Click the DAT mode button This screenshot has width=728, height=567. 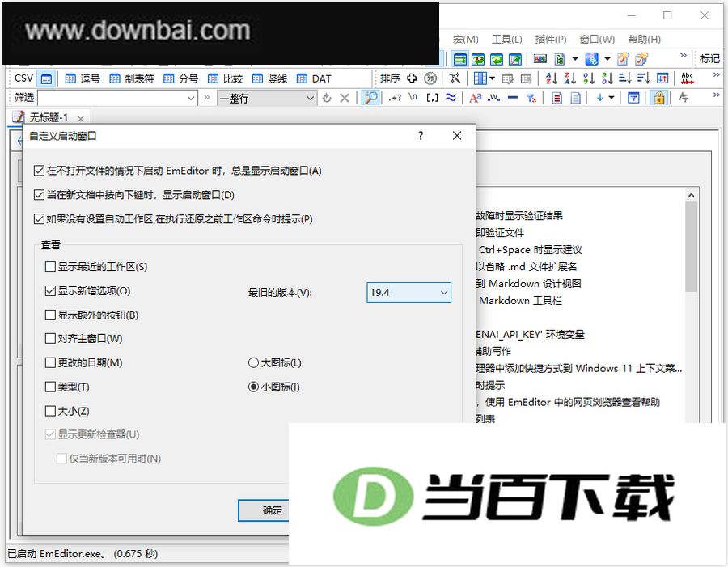314,79
